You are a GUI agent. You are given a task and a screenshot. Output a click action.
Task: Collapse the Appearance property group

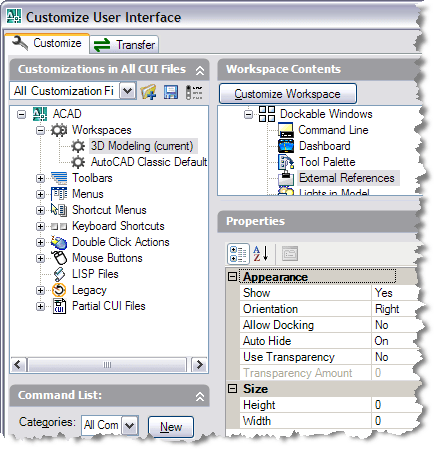[x=232, y=277]
